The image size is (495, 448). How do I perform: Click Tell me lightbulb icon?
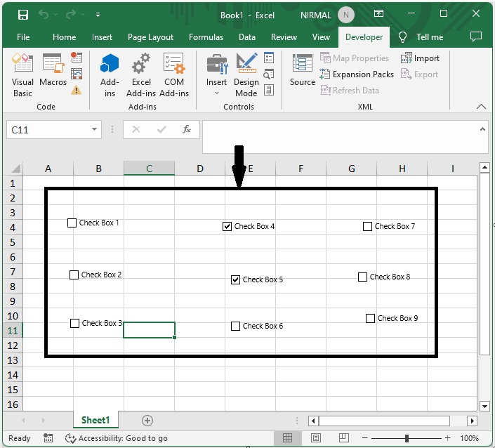pos(402,37)
